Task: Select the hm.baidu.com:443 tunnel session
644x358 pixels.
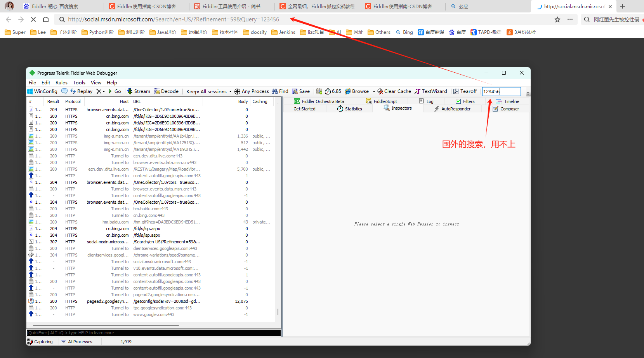Action: pyautogui.click(x=151, y=209)
